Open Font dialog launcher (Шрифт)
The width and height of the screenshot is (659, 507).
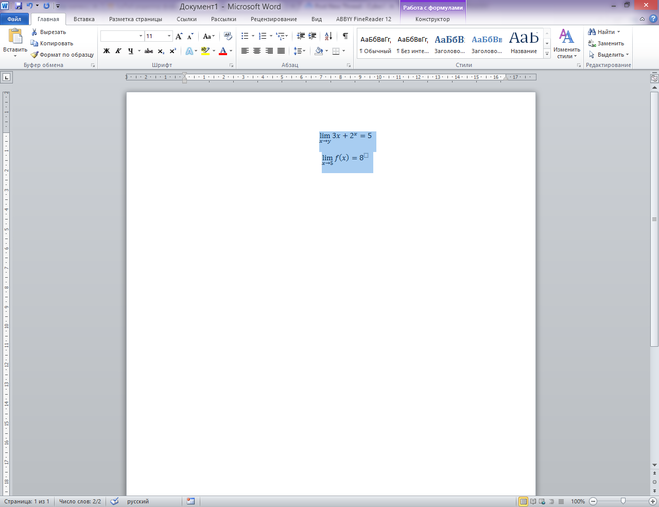231,65
